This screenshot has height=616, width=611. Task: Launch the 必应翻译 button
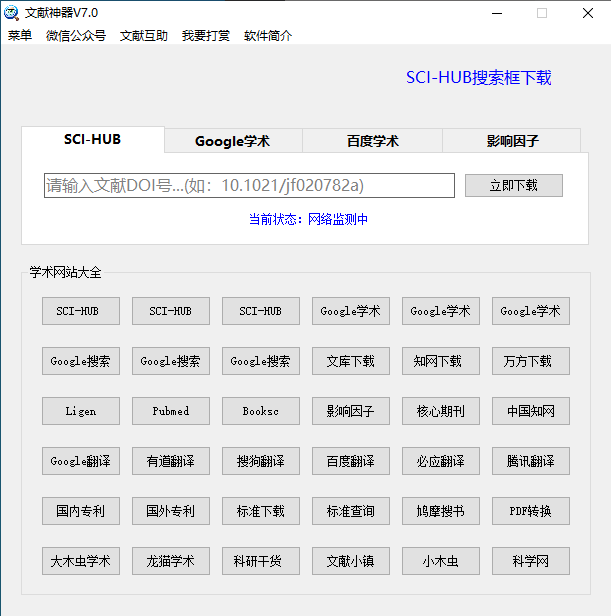point(441,461)
